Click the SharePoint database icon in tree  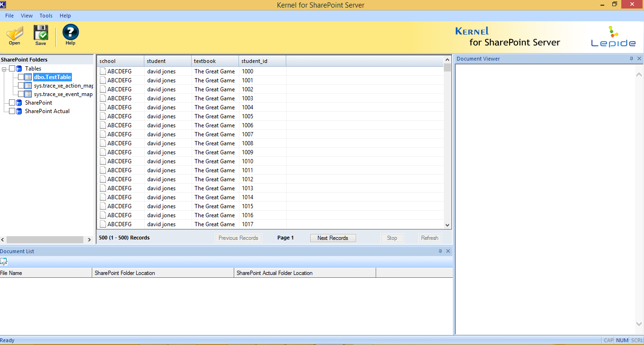tap(19, 103)
